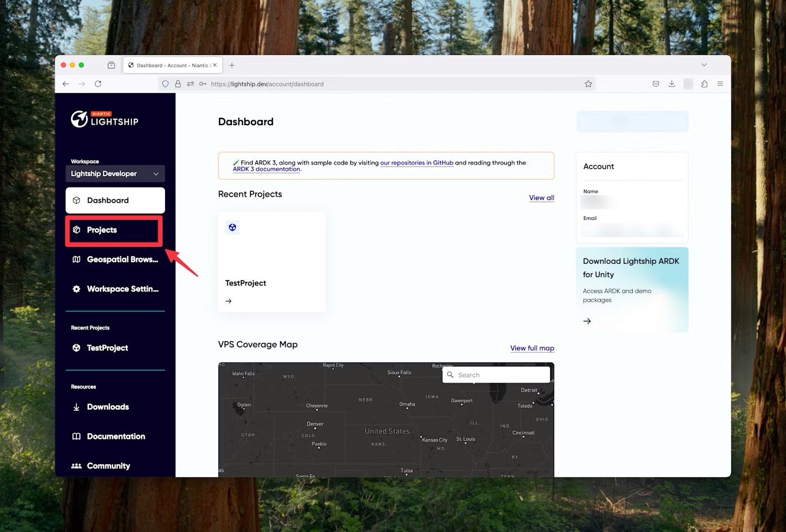Select Dashboard in the sidebar
Image resolution: width=786 pixels, height=532 pixels.
point(115,200)
